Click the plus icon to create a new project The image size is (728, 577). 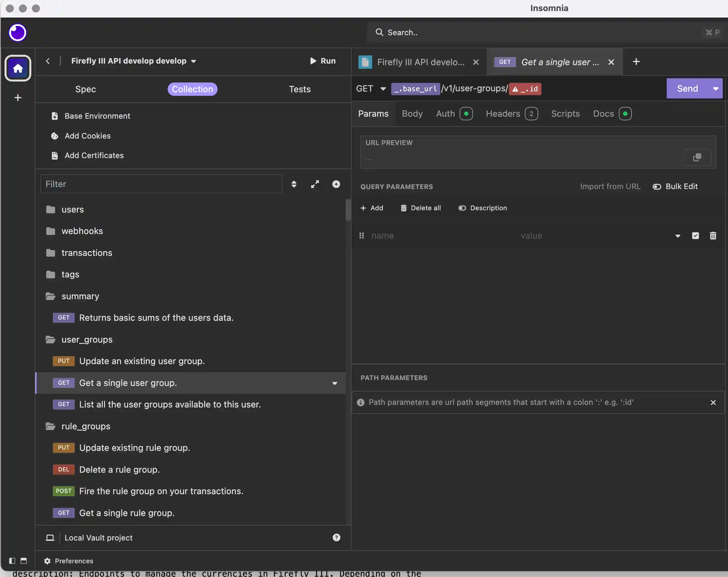click(x=17, y=98)
